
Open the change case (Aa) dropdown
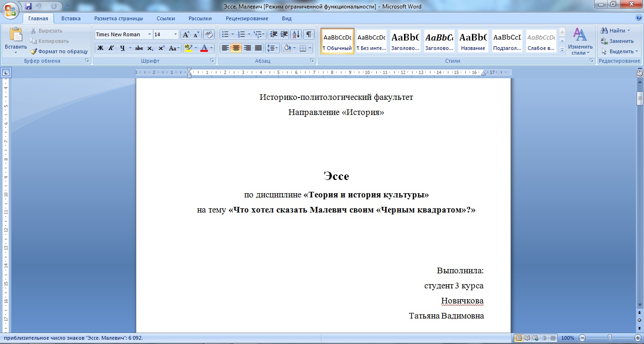click(174, 48)
